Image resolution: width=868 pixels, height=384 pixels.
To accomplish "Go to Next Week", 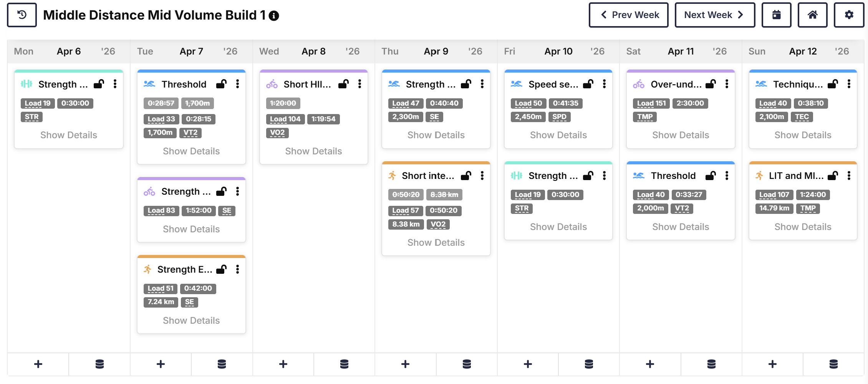I will tap(715, 15).
